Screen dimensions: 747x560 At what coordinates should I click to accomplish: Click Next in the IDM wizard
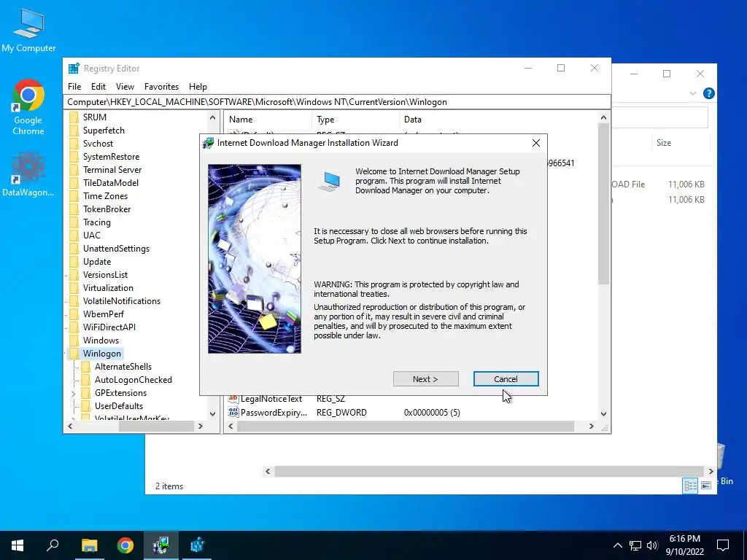[425, 379]
